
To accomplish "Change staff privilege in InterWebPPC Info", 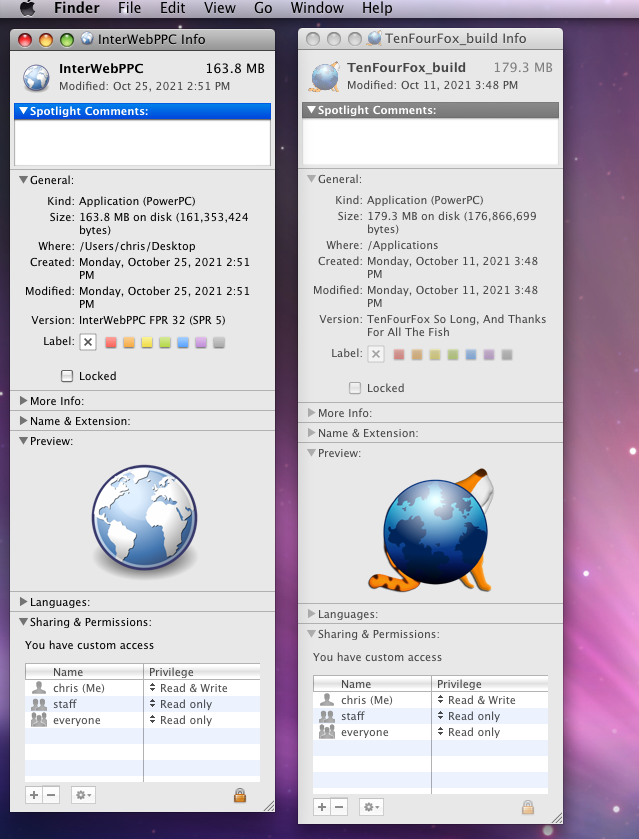I will coord(181,704).
